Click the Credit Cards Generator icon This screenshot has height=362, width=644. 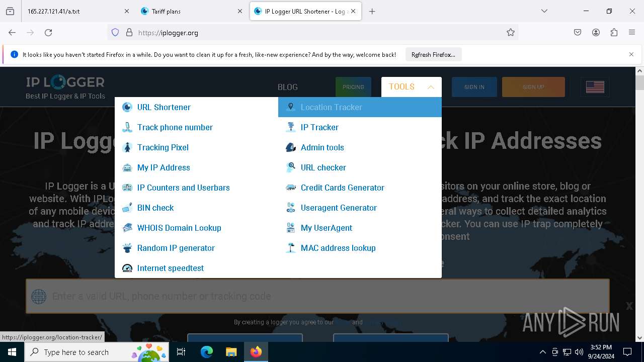(291, 188)
